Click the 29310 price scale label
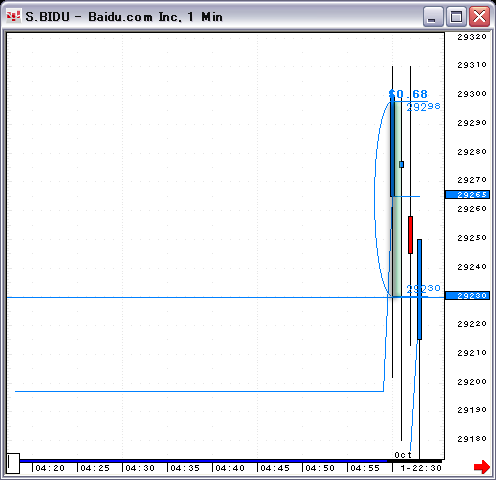The height and width of the screenshot is (480, 496). click(472, 65)
